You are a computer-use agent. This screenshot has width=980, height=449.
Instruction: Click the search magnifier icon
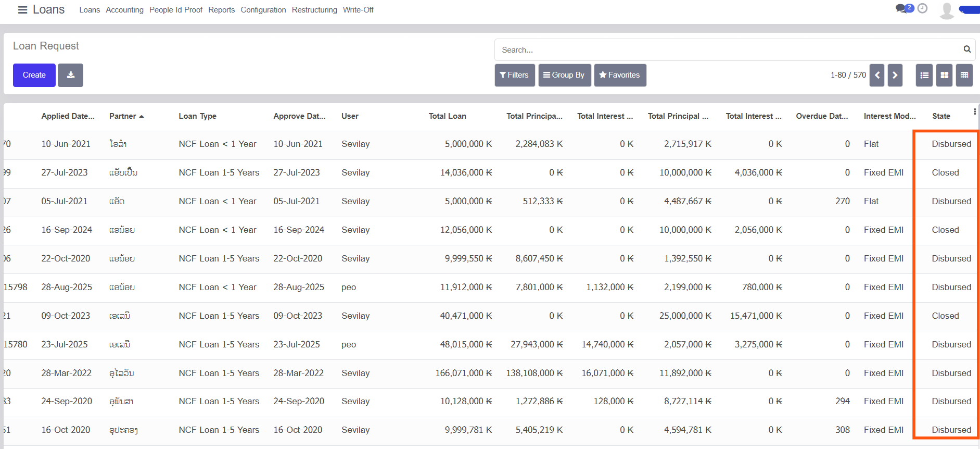pyautogui.click(x=966, y=49)
